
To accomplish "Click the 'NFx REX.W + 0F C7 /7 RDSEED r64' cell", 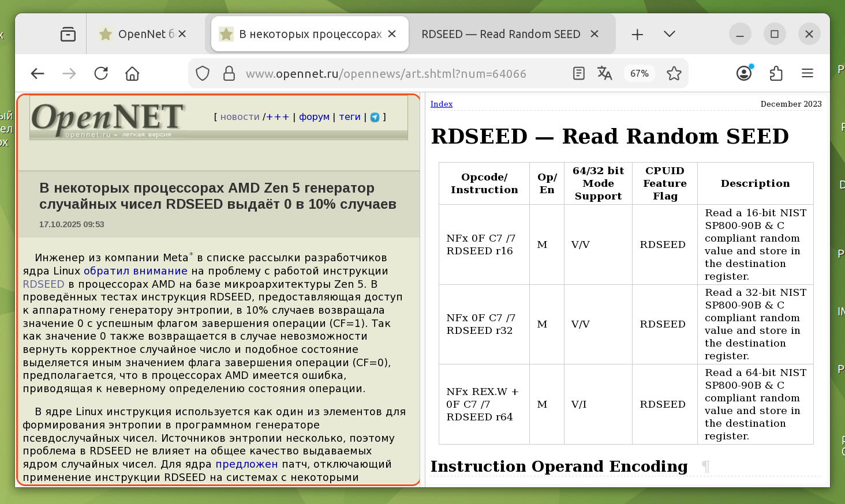I will coord(484,404).
